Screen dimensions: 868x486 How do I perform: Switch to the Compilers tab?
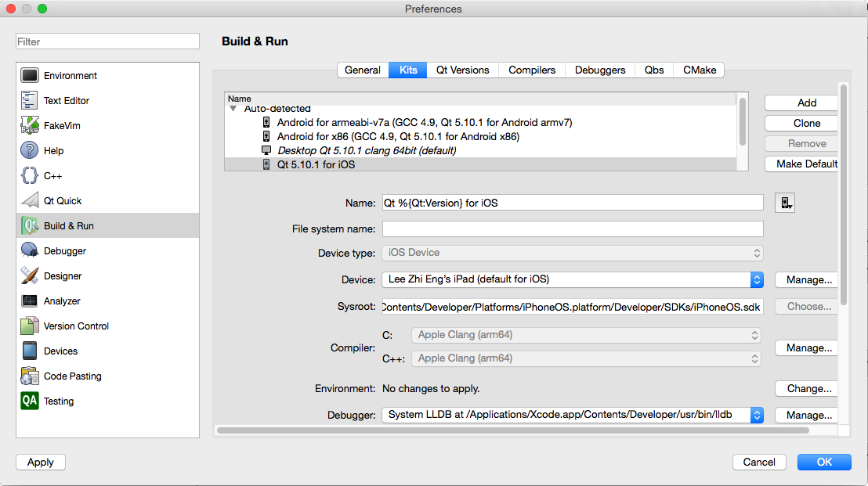click(531, 70)
